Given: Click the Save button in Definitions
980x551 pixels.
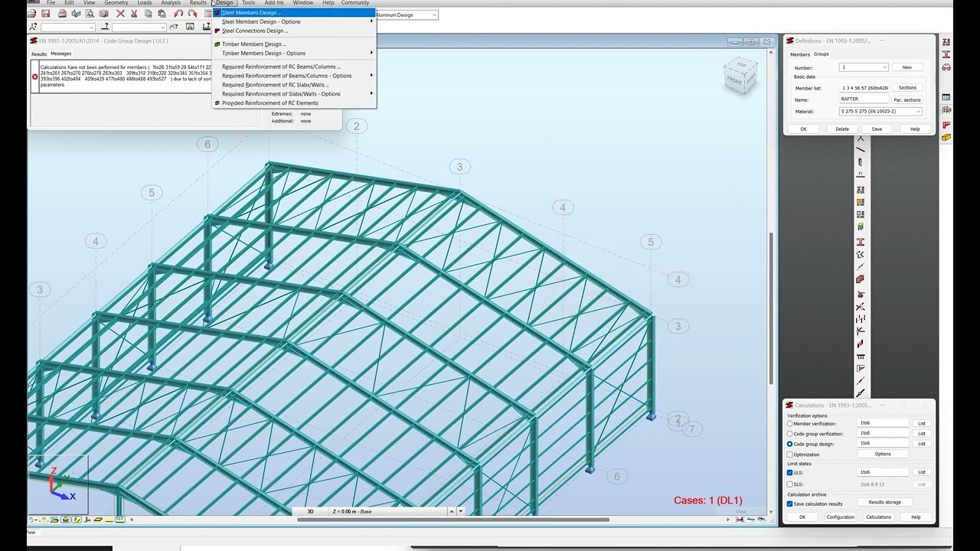Looking at the screenshot, I should pyautogui.click(x=877, y=129).
